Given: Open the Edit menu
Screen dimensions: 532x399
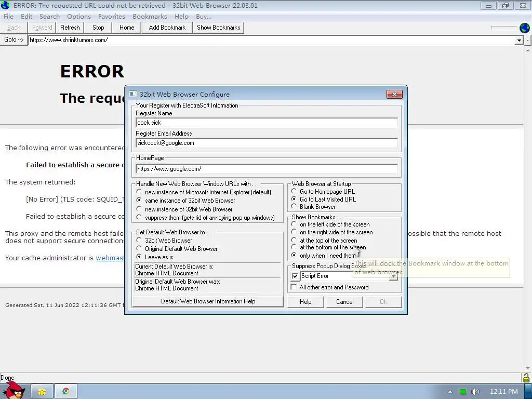Looking at the screenshot, I should click(26, 16).
